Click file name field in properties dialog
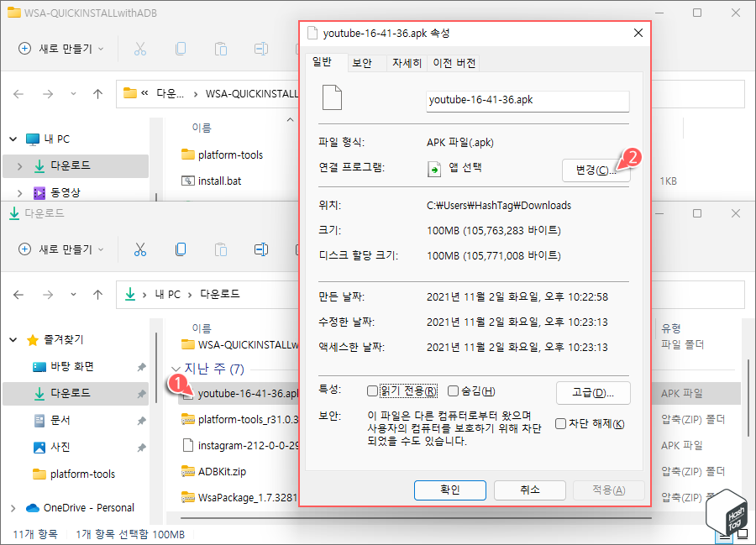Viewport: 756px width, 545px height. (x=528, y=102)
